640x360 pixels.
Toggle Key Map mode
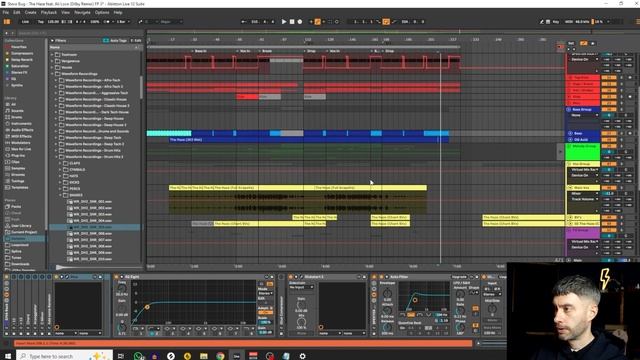tap(556, 22)
